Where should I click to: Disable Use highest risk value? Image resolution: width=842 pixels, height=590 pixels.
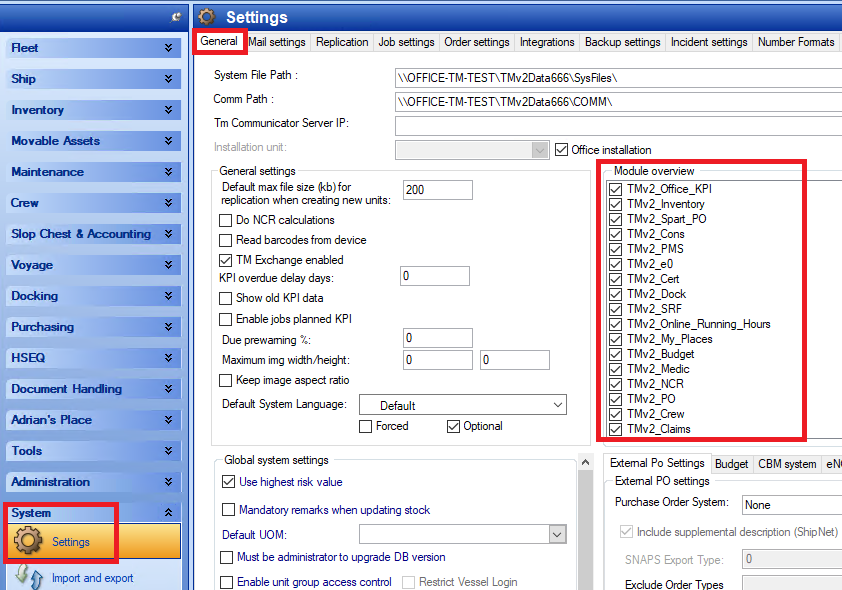pos(229,482)
